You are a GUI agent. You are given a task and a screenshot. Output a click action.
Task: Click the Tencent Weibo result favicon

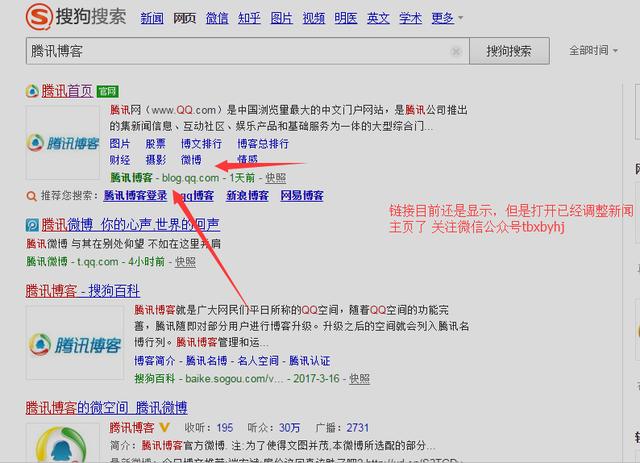[32, 225]
